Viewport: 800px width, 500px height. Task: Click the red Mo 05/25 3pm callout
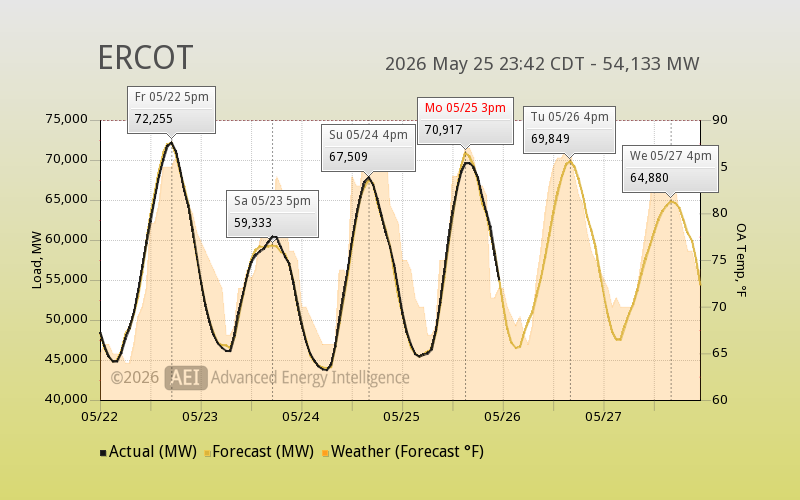tap(465, 121)
